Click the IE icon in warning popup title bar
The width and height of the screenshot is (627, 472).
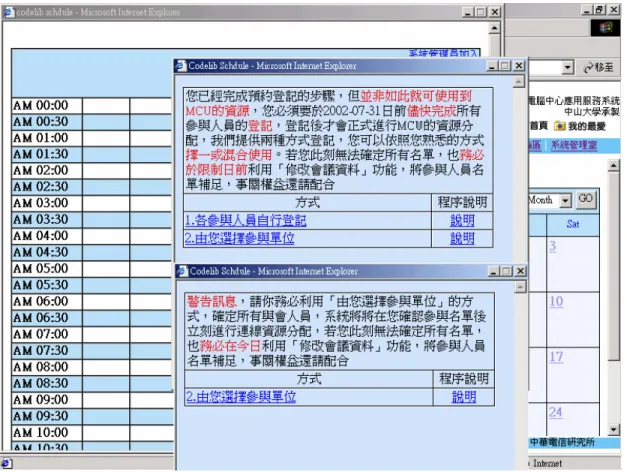(182, 271)
